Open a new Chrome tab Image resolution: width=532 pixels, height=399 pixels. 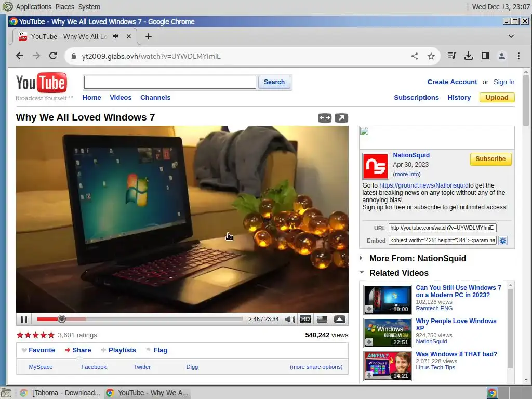149,36
